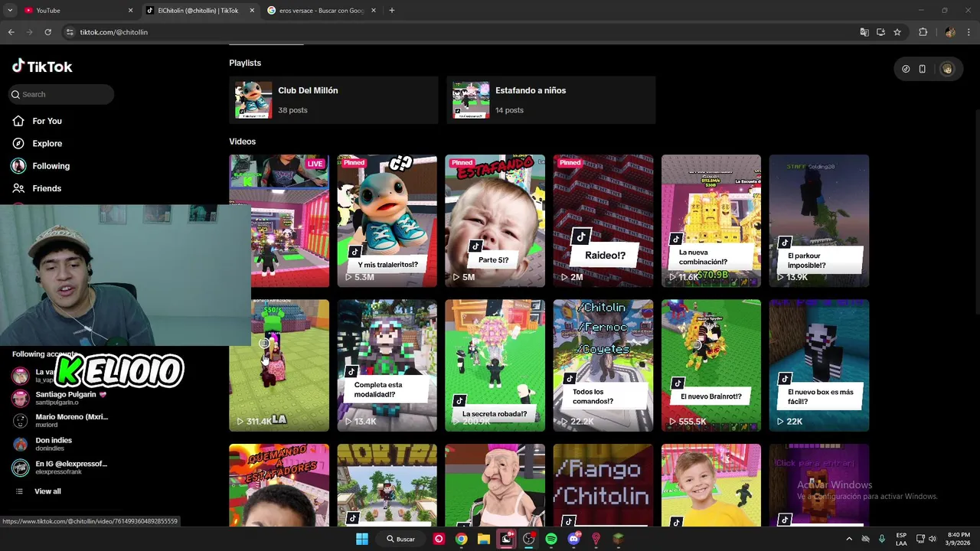Screen dimensions: 980x551
Task: Open Santiago Pulgarin's followed account
Action: (x=61, y=398)
